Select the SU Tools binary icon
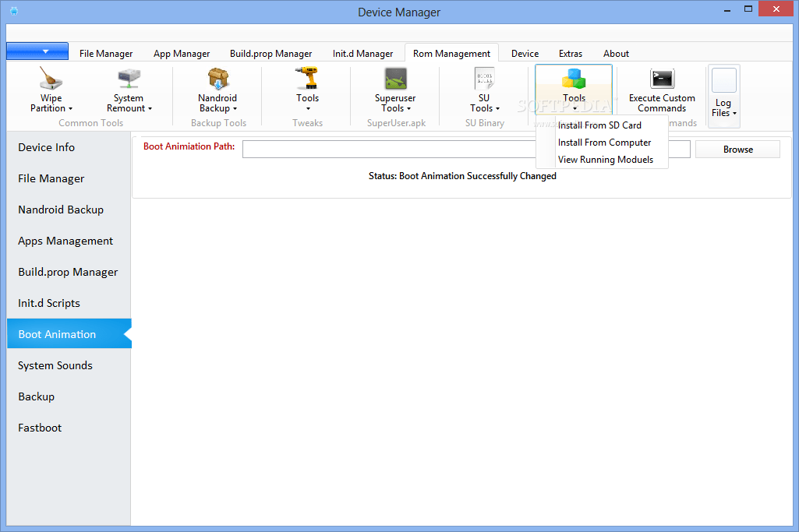This screenshot has height=532, width=799. click(x=483, y=79)
